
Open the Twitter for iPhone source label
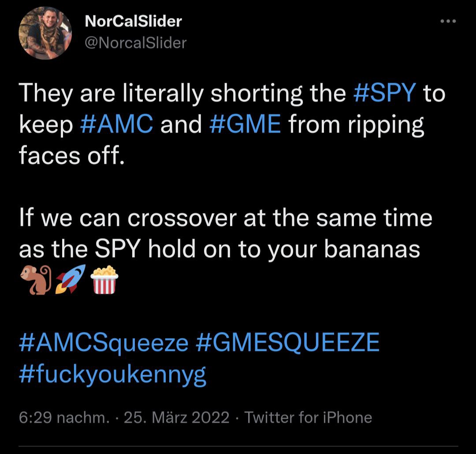pos(308,417)
